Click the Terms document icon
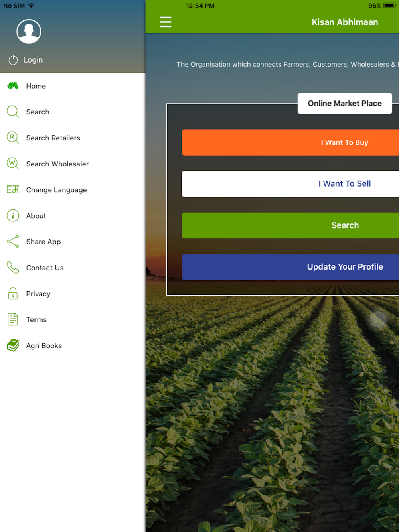This screenshot has width=399, height=532. pyautogui.click(x=13, y=319)
